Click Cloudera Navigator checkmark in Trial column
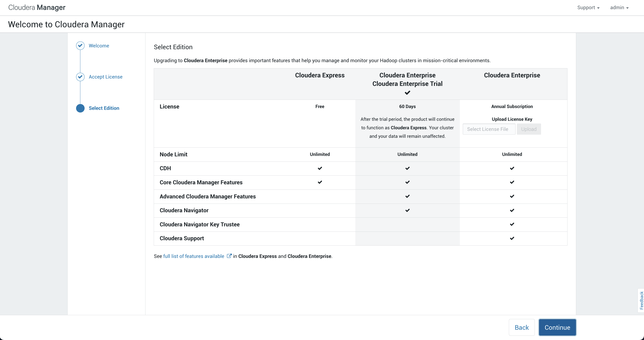The image size is (644, 340). tap(407, 210)
